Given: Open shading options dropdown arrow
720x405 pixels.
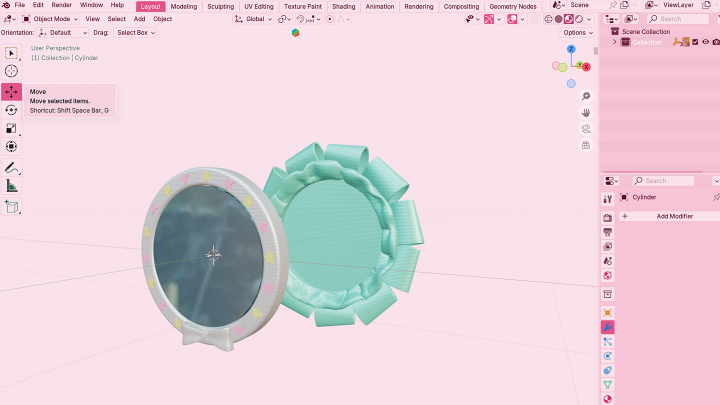Looking at the screenshot, I should [x=589, y=19].
